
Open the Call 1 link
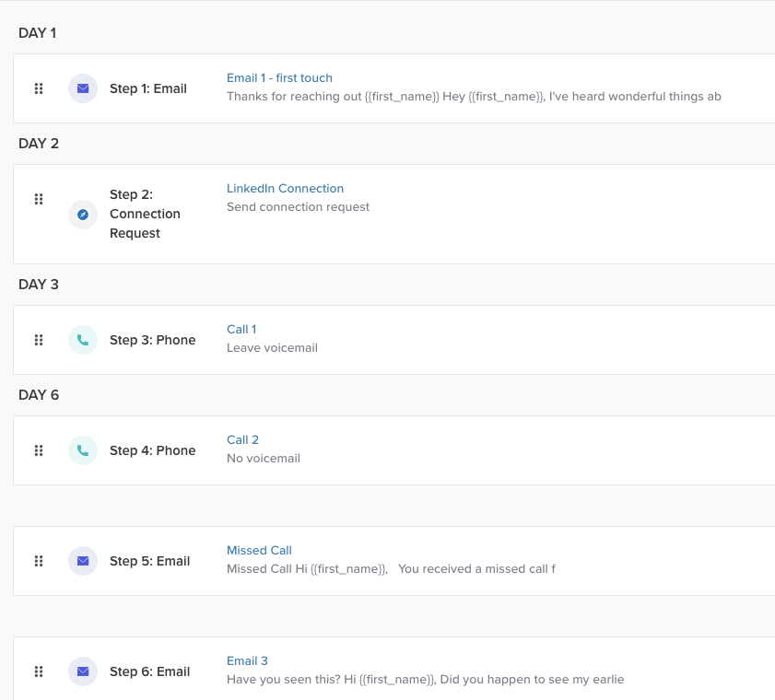(x=241, y=330)
